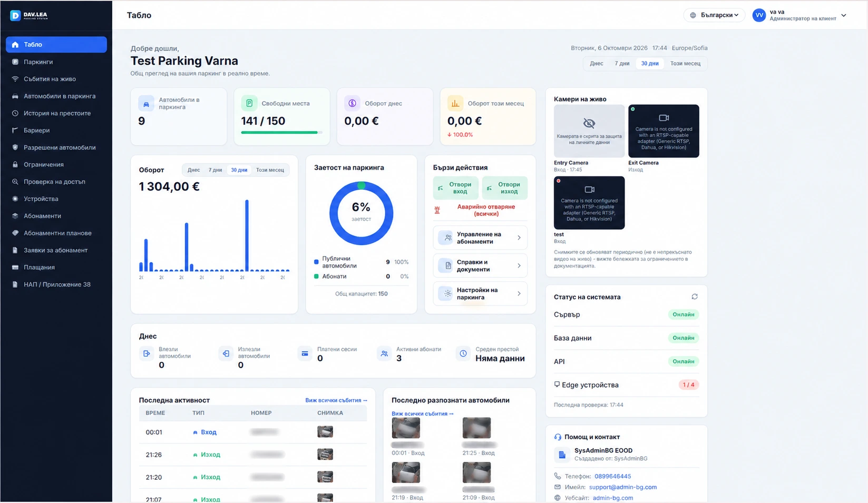Click the Отвори вход button
This screenshot has height=503, width=868.
click(x=456, y=188)
